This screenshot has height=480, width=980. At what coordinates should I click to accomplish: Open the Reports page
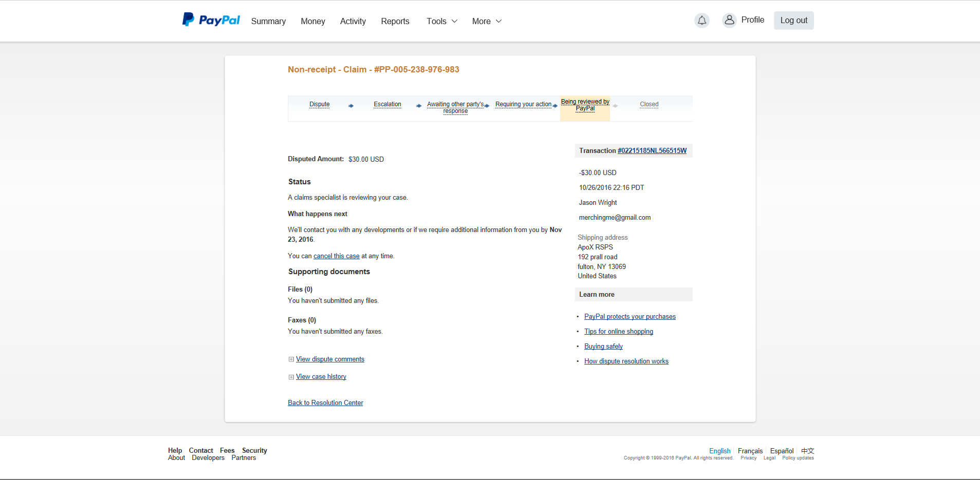click(x=395, y=21)
